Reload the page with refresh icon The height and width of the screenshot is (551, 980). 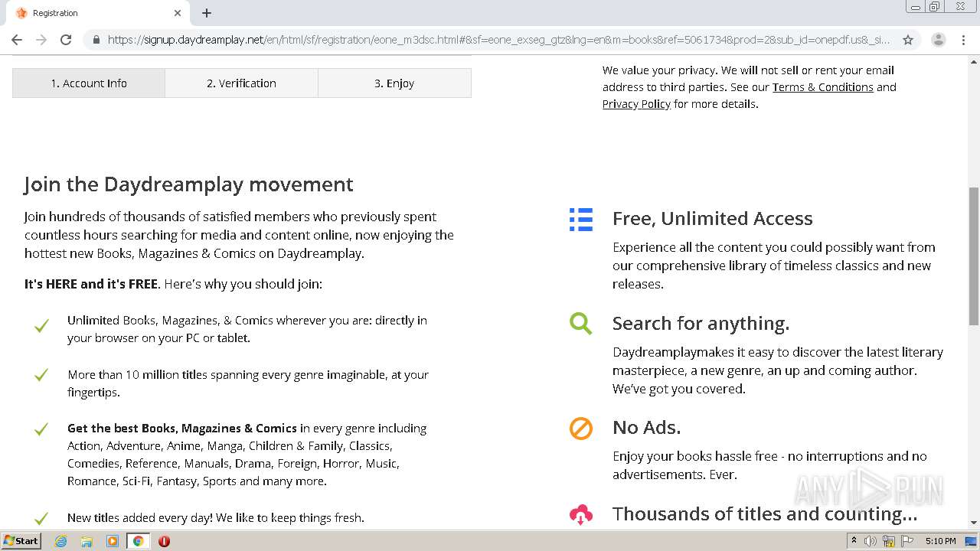click(66, 40)
